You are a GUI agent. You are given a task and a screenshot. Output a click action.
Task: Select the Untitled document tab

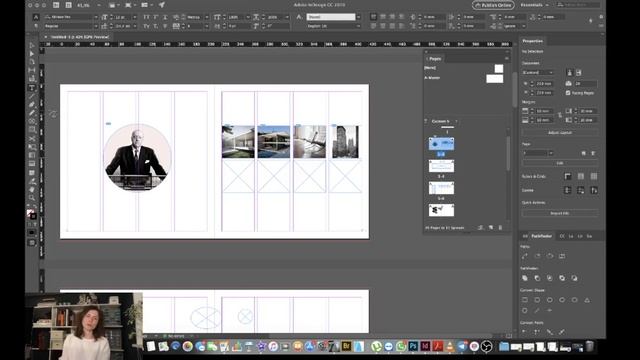pos(80,37)
